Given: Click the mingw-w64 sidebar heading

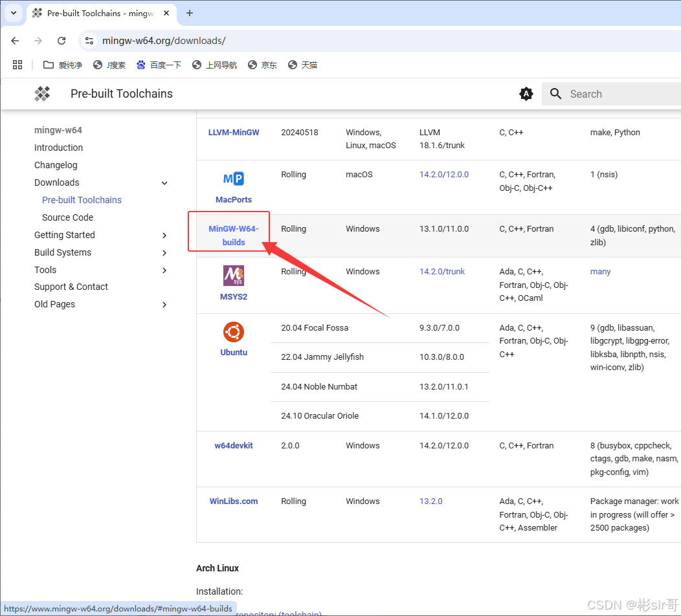Looking at the screenshot, I should pyautogui.click(x=58, y=130).
